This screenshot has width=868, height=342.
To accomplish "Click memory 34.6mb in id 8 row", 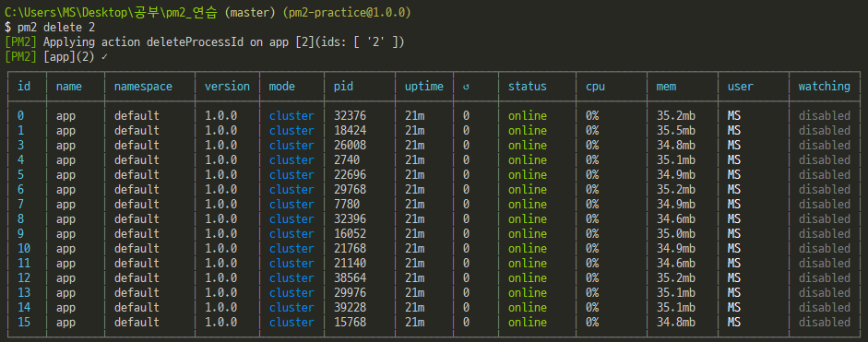I will pos(675,218).
